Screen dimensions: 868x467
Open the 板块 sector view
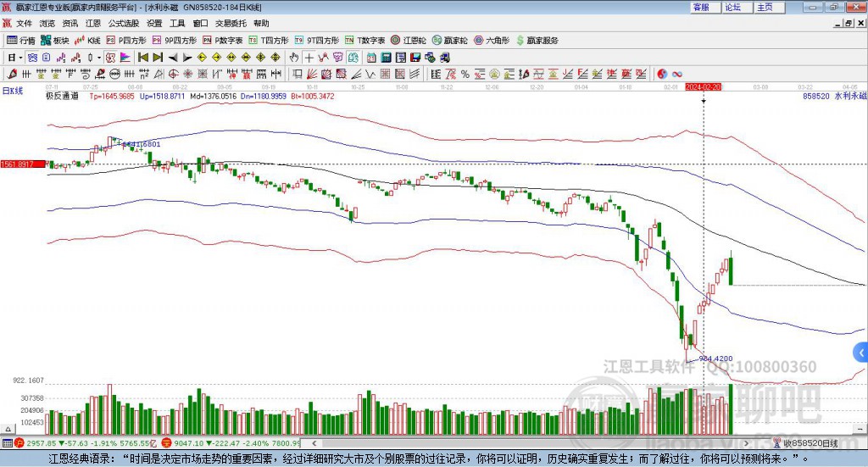54,41
